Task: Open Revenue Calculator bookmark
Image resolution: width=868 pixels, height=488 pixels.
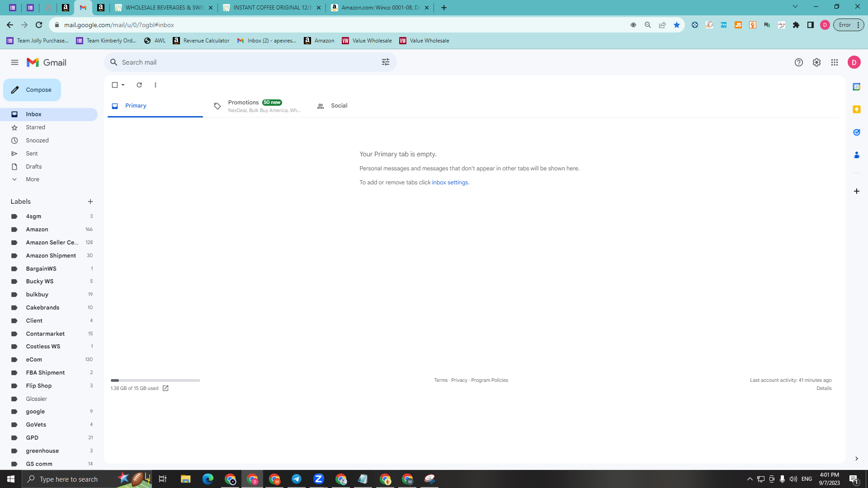Action: pos(201,41)
